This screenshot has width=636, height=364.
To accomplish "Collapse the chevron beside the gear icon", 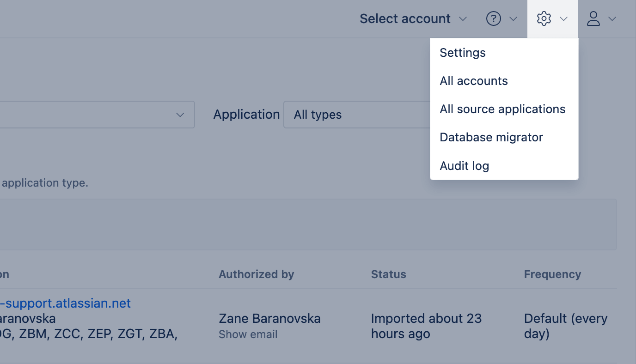I will point(563,19).
